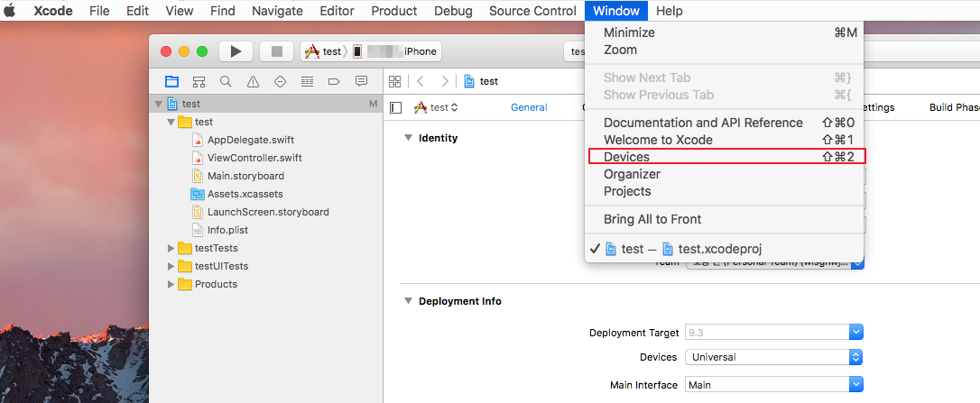Choose the iPhone run destination
The height and width of the screenshot is (403, 980).
point(394,52)
